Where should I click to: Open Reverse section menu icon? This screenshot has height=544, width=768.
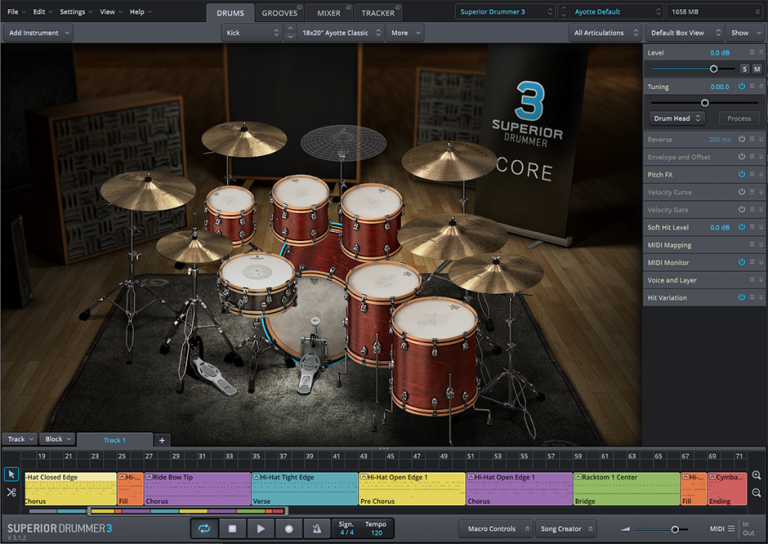[752, 139]
